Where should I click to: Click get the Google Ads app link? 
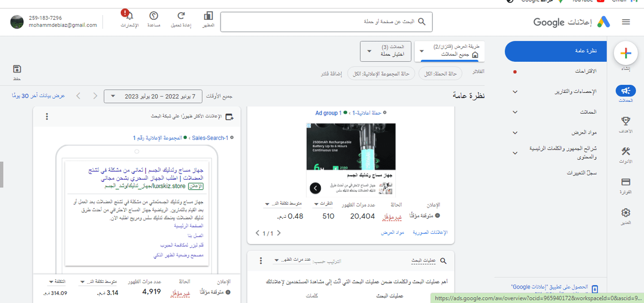click(548, 287)
